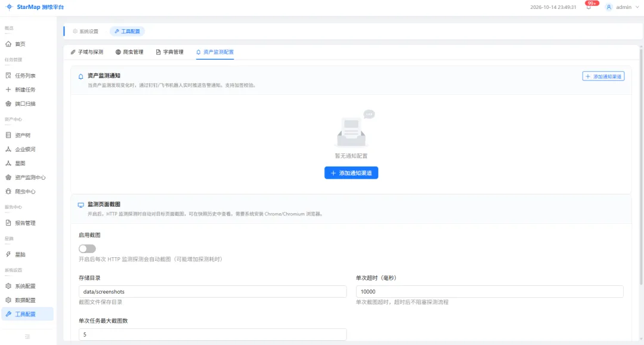Select 工具配置 in the sidebar
Screen dimensions: 644x345
pos(27,314)
